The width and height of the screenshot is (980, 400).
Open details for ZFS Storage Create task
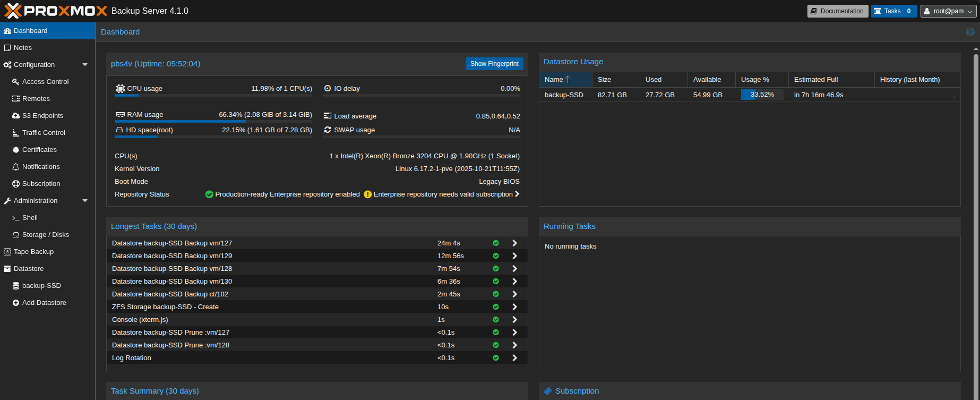tap(514, 307)
